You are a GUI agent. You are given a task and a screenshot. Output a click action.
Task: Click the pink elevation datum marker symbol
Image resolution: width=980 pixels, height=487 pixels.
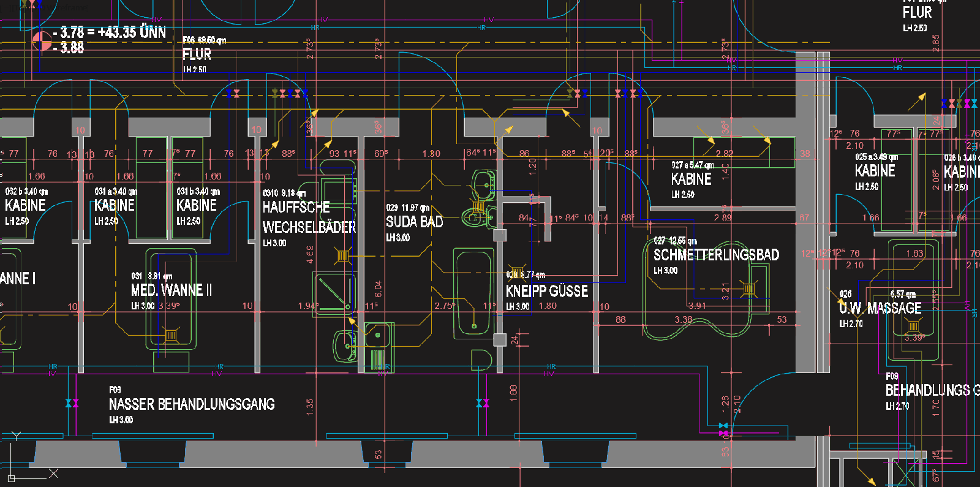point(42,41)
